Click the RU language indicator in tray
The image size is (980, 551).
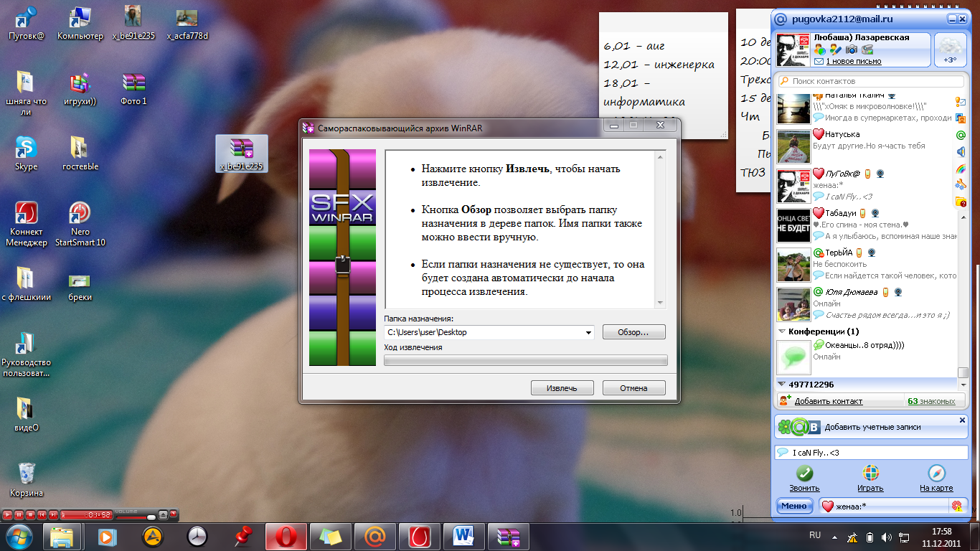pyautogui.click(x=815, y=535)
